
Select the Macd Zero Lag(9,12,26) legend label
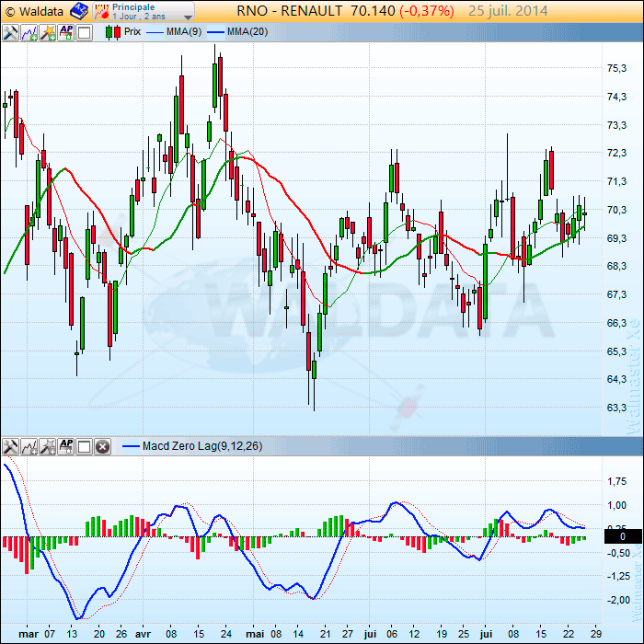(202, 446)
